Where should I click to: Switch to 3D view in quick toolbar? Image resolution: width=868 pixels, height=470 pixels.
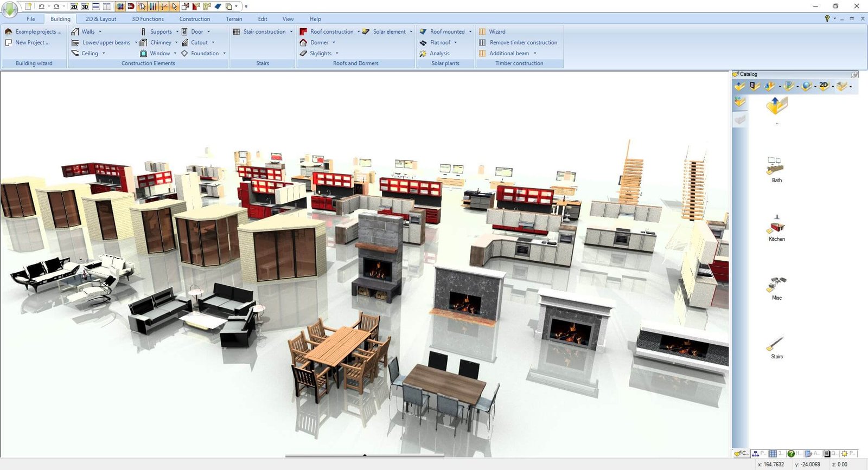[85, 7]
